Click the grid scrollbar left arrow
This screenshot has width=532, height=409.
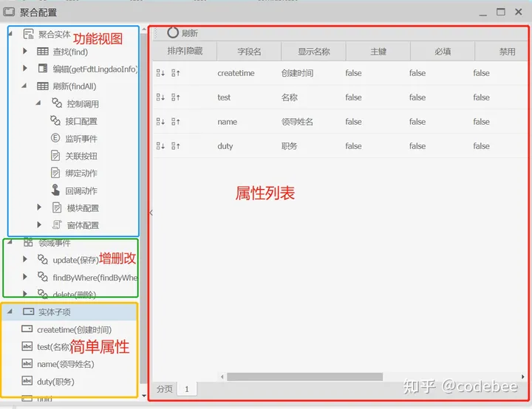[x=222, y=377]
